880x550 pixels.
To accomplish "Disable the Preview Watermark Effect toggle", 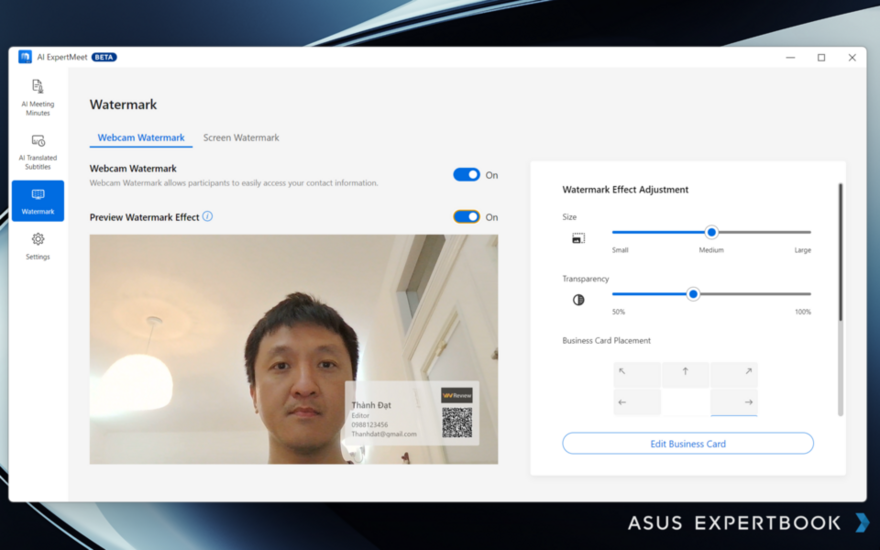I will coord(466,217).
